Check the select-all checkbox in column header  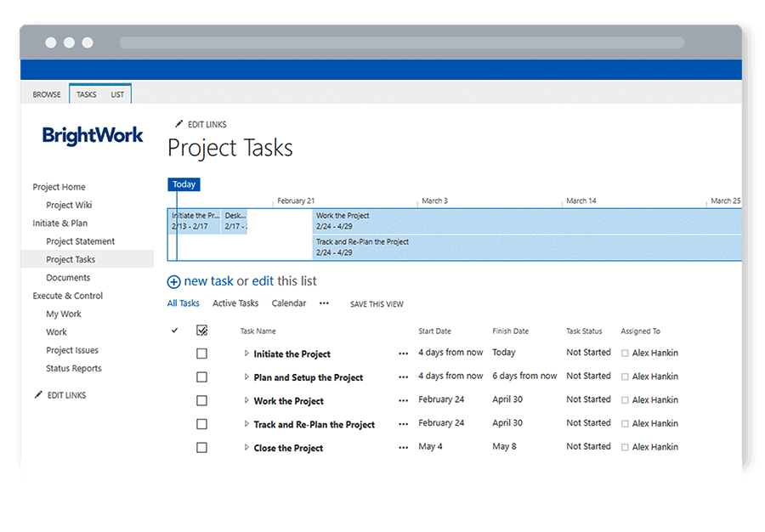point(201,330)
